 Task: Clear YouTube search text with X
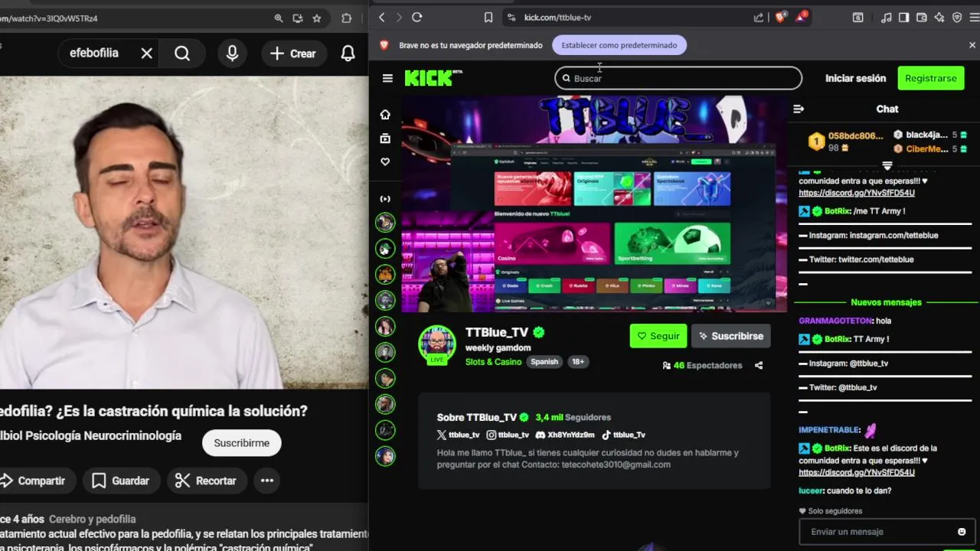click(x=147, y=53)
